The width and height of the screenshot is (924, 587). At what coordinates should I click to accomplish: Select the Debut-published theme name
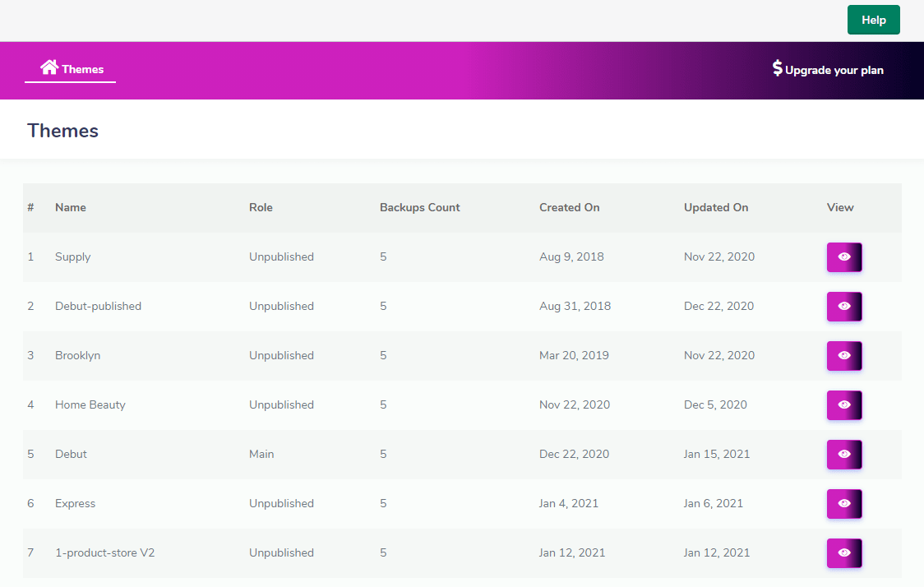click(98, 307)
